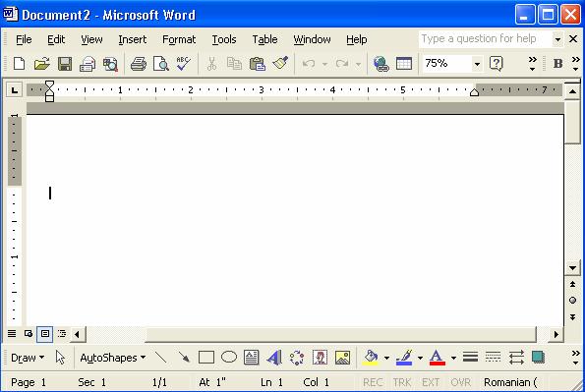
Task: Print the document with printer icon
Action: click(139, 64)
